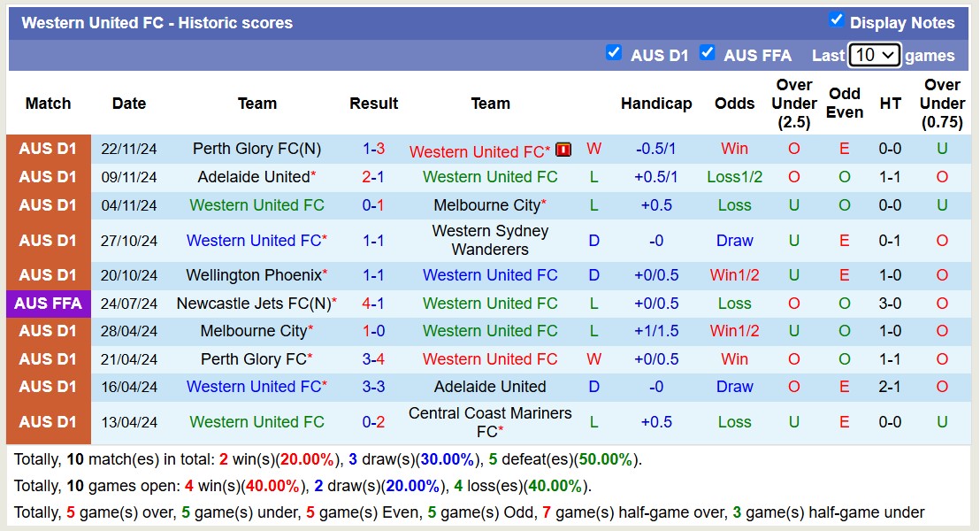980x531 pixels.
Task: Click the Western Sydney Wanderers team name
Action: (x=490, y=240)
